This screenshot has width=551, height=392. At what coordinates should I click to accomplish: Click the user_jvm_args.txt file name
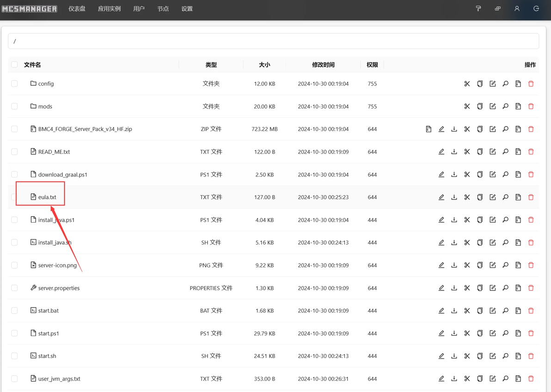tap(59, 379)
